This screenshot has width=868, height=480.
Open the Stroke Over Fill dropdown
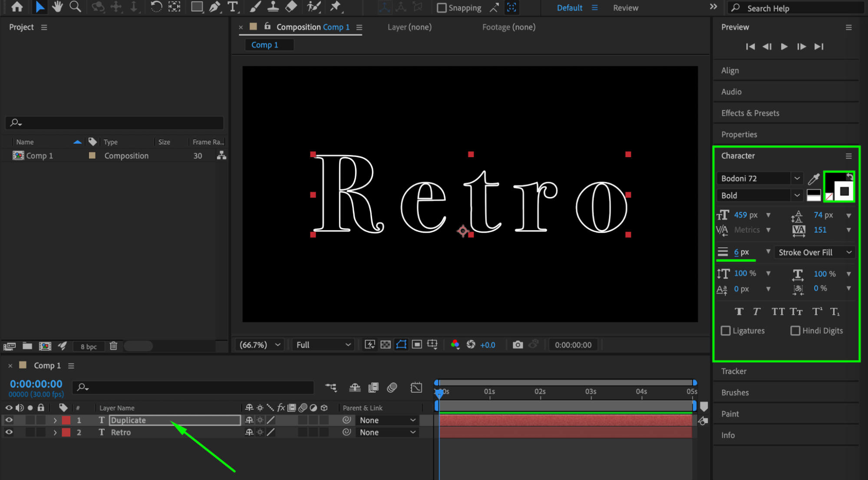pyautogui.click(x=815, y=252)
